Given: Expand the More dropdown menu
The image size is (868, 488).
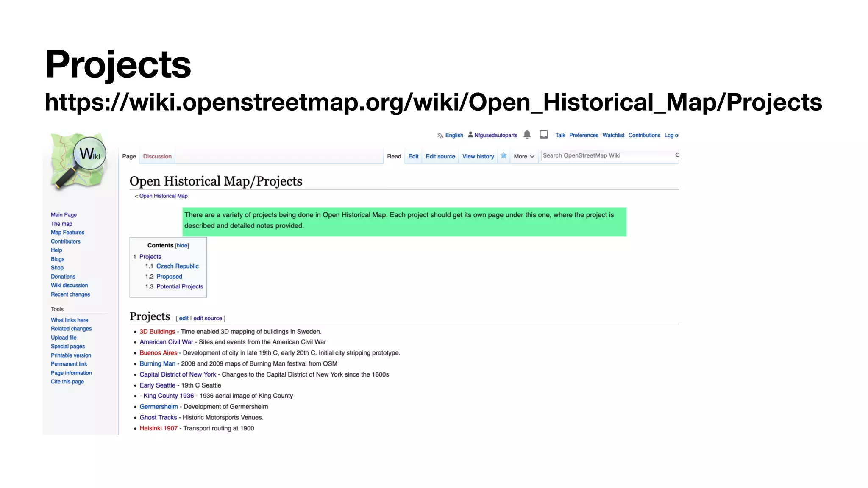Looking at the screenshot, I should (524, 156).
